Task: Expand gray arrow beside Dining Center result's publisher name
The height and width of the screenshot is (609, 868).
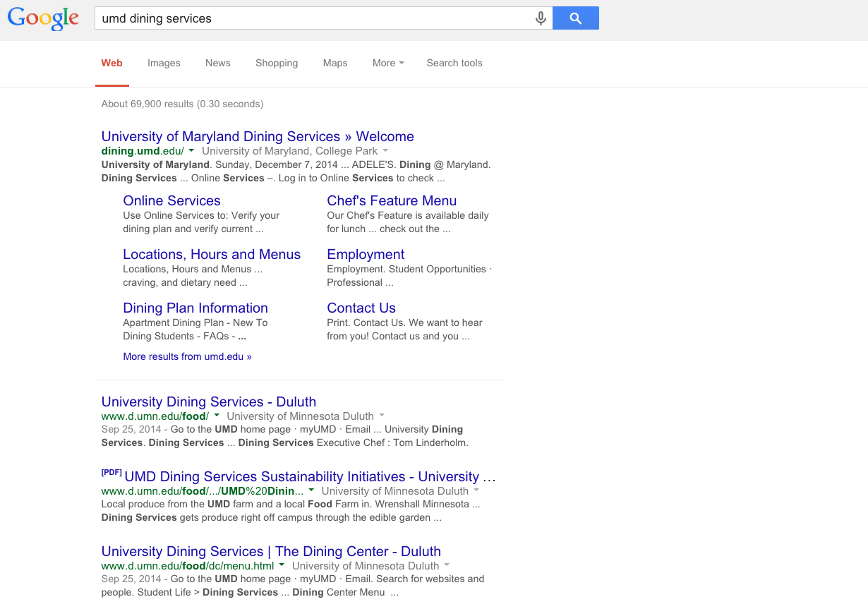Action: pyautogui.click(x=447, y=566)
